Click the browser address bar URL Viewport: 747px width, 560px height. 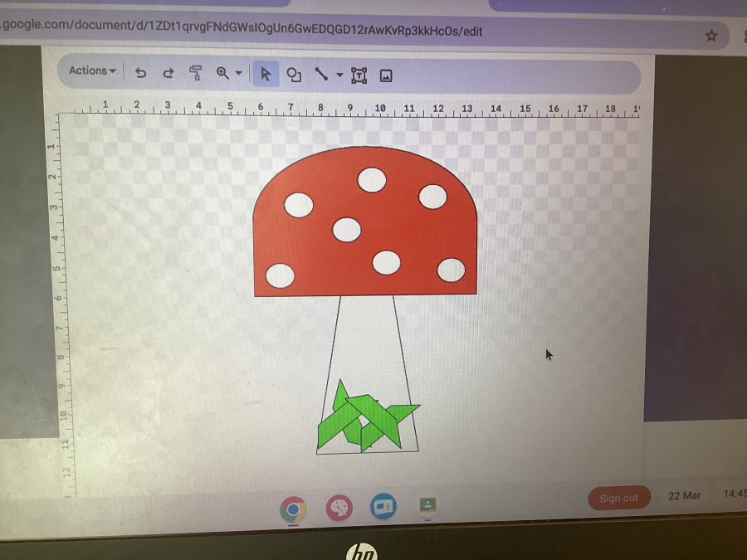tap(241, 32)
